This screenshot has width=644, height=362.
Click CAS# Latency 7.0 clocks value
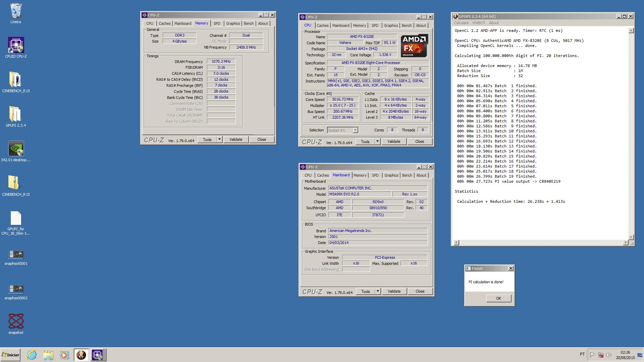pos(221,73)
